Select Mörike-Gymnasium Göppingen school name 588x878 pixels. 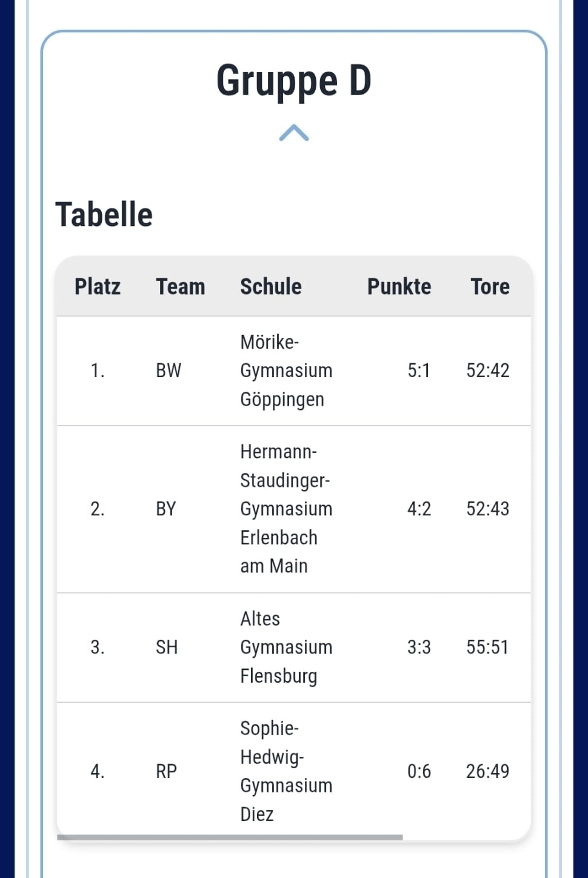pyautogui.click(x=286, y=370)
